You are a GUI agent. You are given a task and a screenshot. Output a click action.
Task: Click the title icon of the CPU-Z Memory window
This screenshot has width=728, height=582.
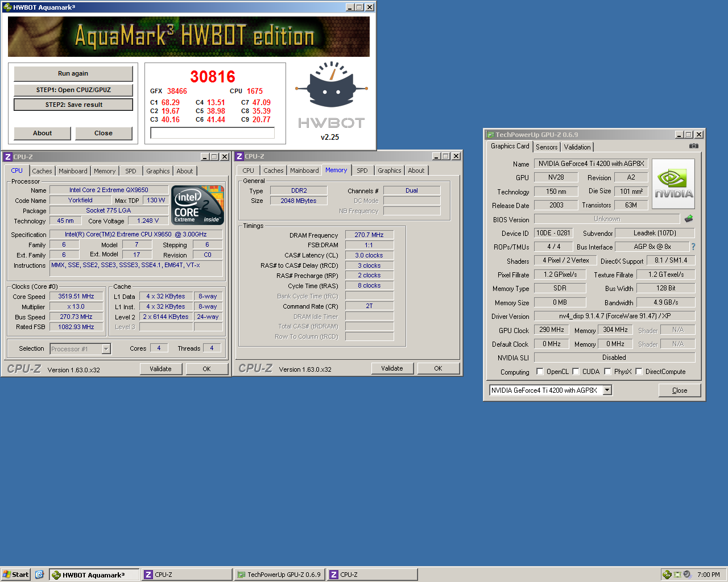tap(239, 156)
